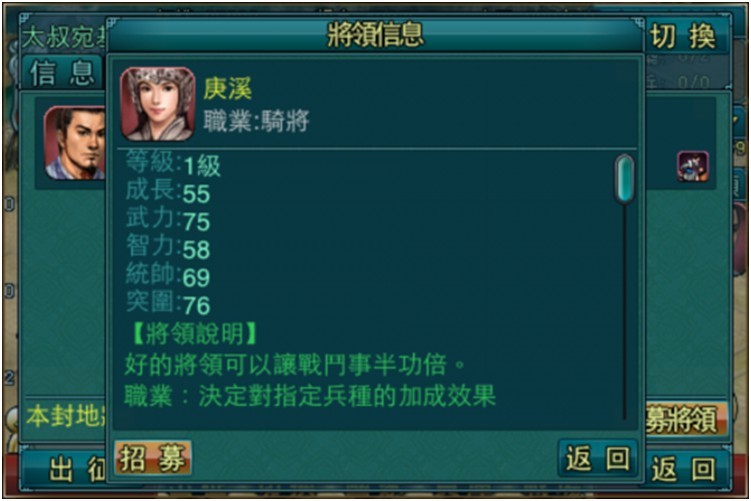751x501 pixels.
Task: Click the 【將領說明】 description heading
Action: coord(194,333)
